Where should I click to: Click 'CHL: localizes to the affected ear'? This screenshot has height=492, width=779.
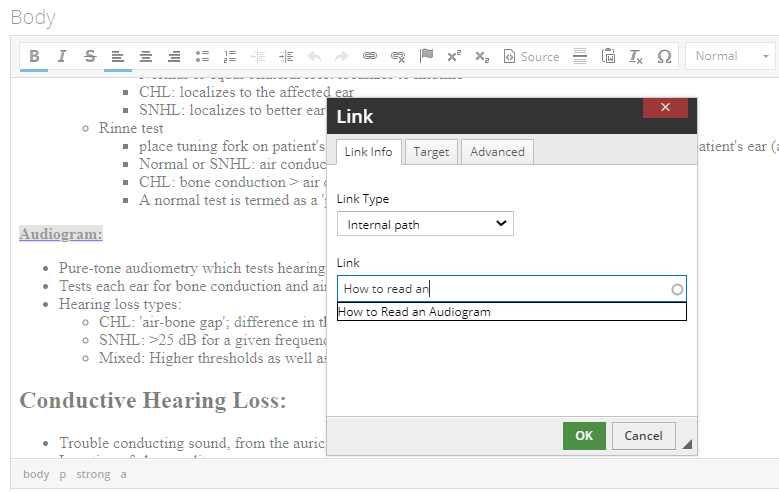[246, 92]
